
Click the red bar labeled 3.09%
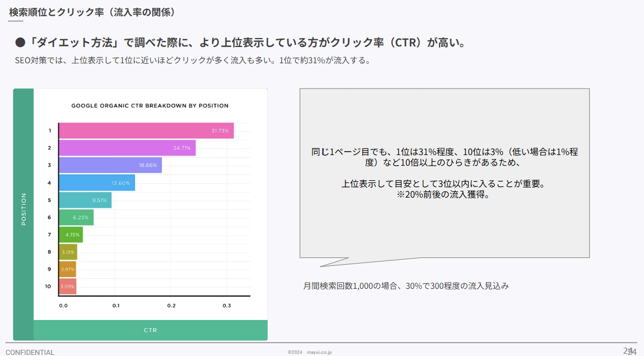click(x=67, y=287)
